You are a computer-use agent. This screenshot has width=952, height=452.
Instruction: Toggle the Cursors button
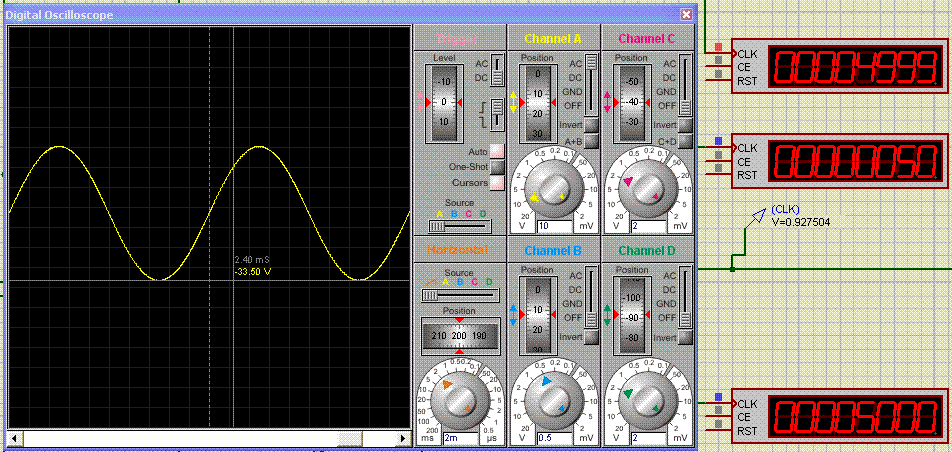[497, 182]
